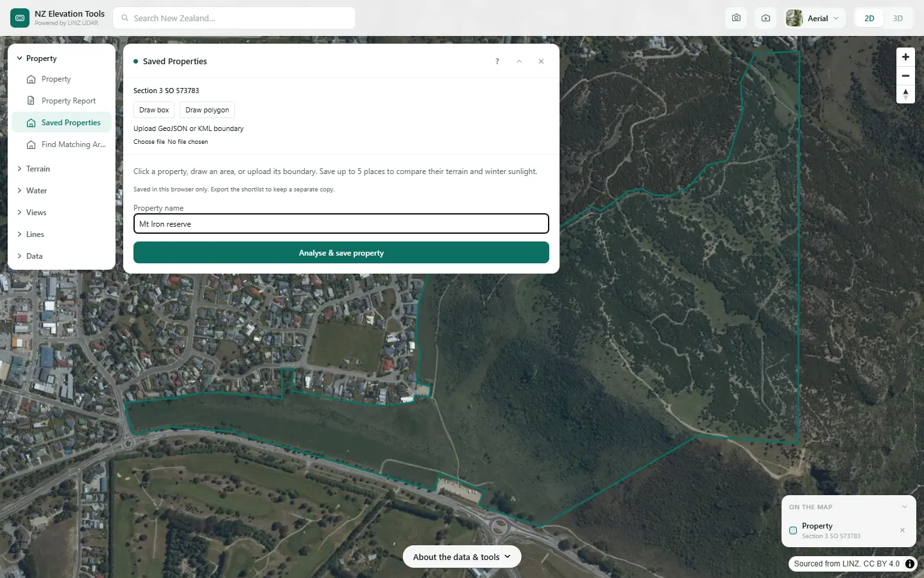Collapse the Property sidebar group

pos(62,58)
